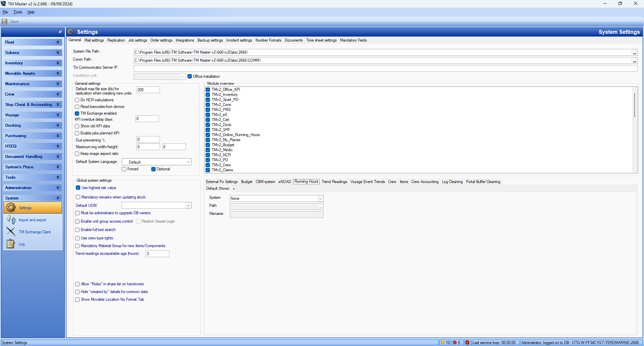Viewport: 644px width, 346px height.
Task: Browse for System File Path button
Action: [x=634, y=53]
